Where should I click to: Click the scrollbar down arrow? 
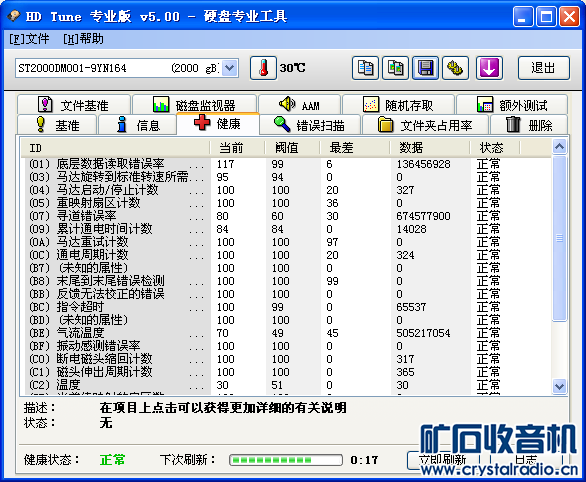coord(559,386)
